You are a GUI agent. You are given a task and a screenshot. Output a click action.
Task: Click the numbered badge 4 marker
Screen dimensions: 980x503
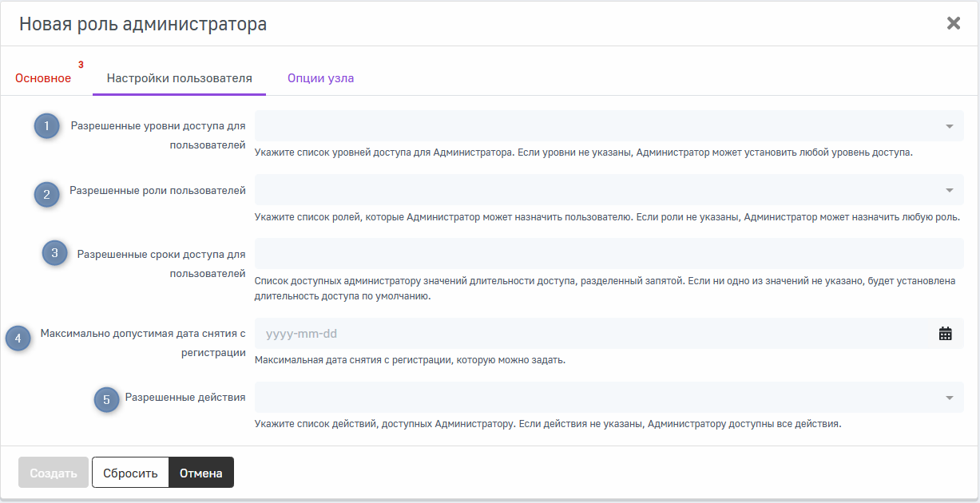pos(18,338)
